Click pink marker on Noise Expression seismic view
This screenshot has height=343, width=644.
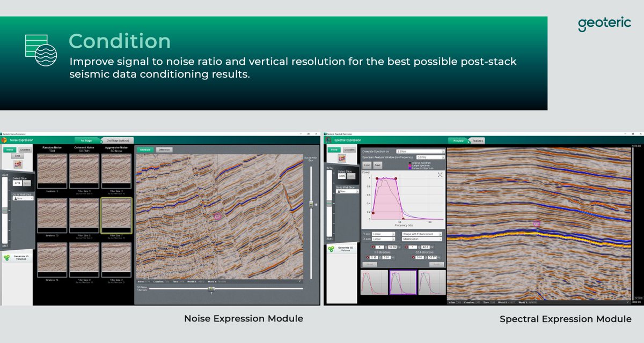[x=217, y=216]
